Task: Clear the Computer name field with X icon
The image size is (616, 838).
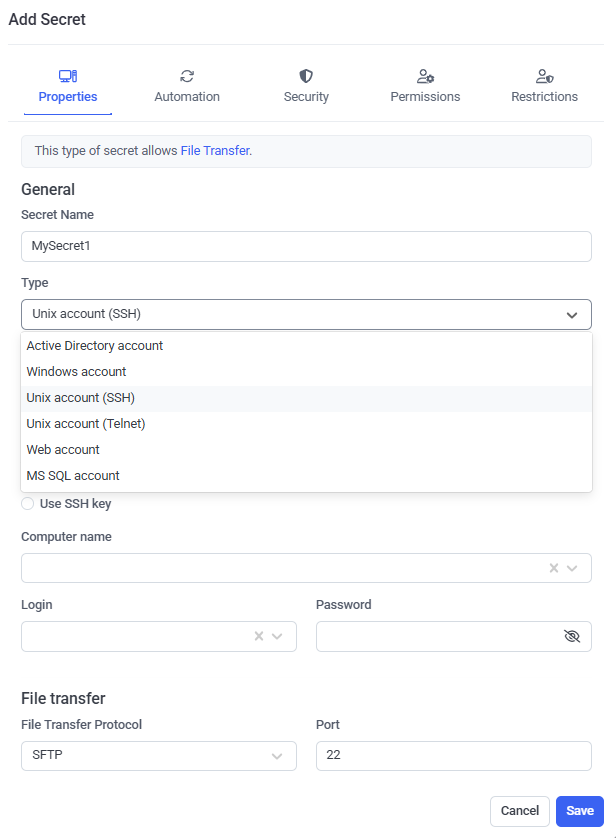Action: (554, 568)
